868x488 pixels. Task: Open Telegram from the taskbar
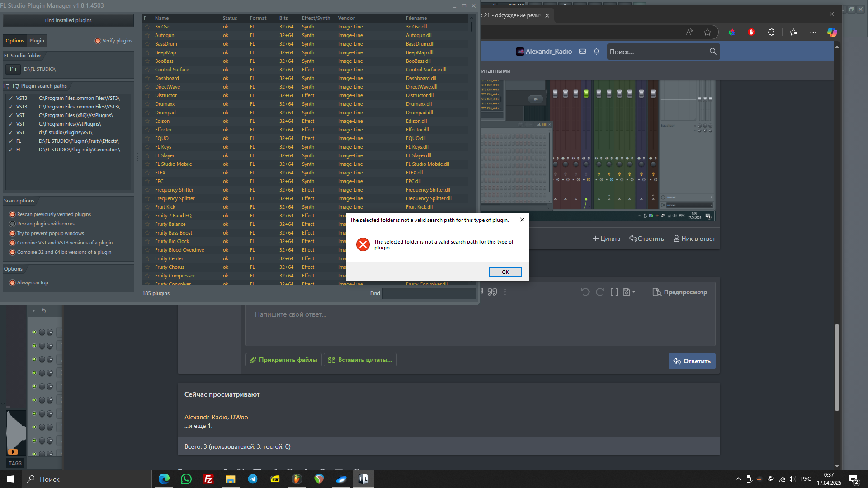point(253,479)
